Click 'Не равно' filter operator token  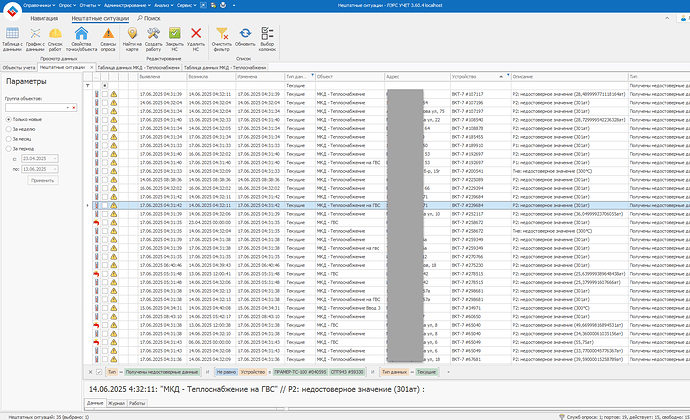coord(226,372)
